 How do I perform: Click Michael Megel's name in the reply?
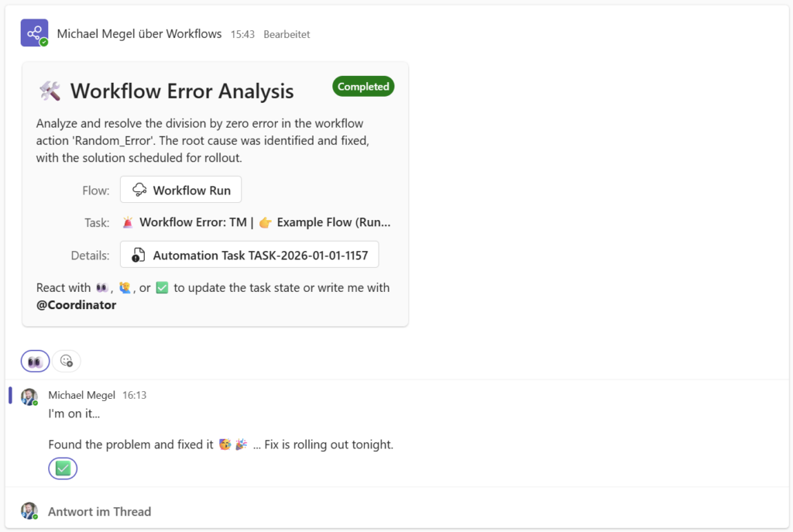point(81,395)
